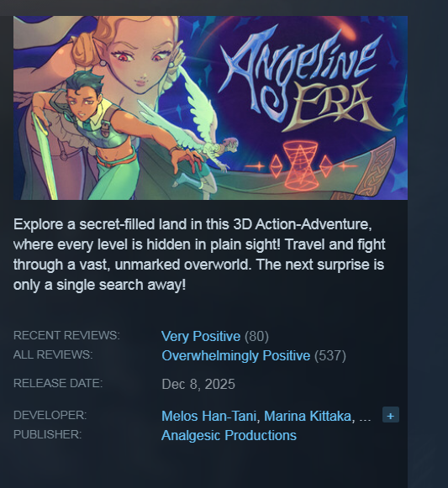Click the red hourglass emblem in the artwork
This screenshot has height=488, width=448.
click(x=300, y=165)
